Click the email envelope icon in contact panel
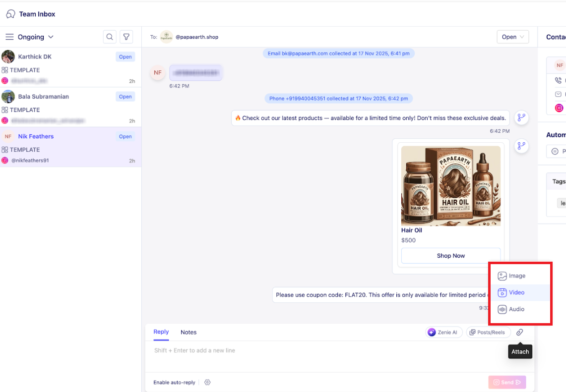 click(x=558, y=94)
